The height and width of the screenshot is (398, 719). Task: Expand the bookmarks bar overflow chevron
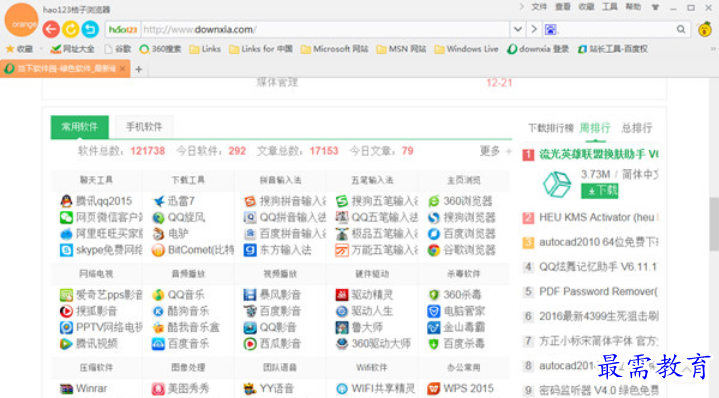(x=713, y=49)
